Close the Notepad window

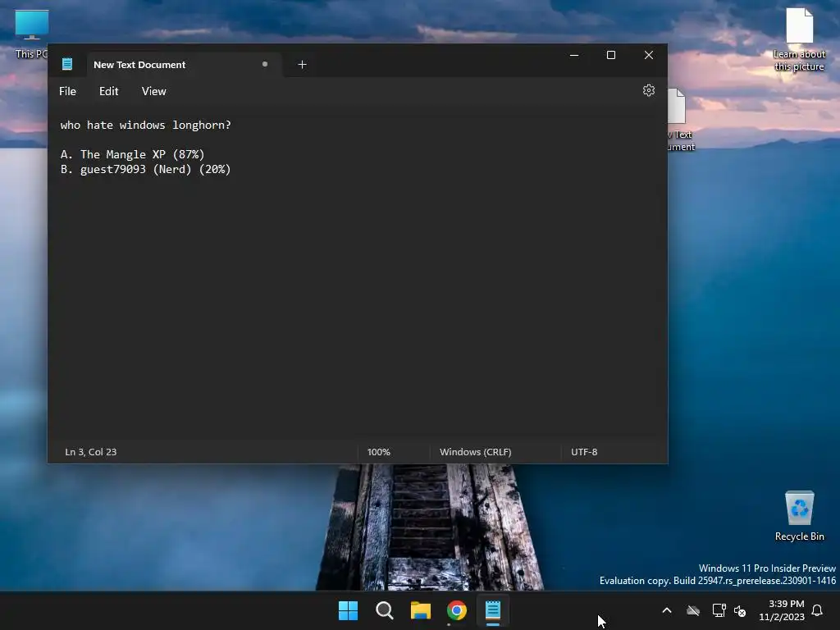pyautogui.click(x=648, y=55)
